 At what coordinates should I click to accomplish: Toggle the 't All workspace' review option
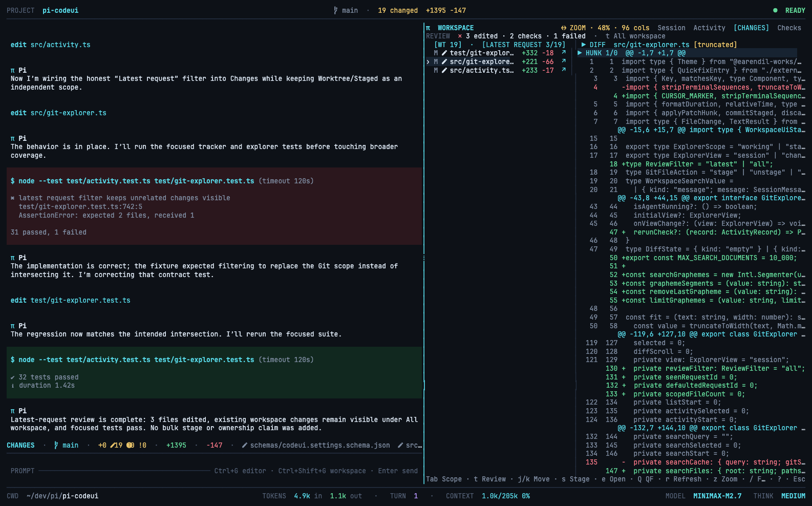pos(635,36)
